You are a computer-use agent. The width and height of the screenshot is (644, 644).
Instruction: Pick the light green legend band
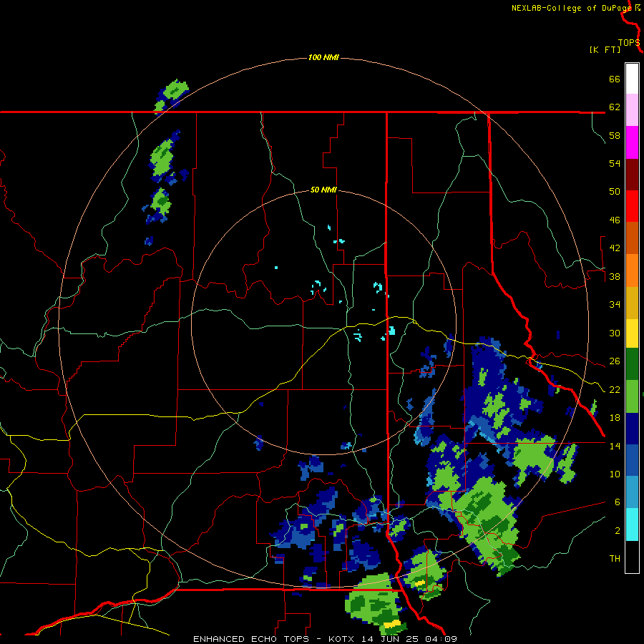click(x=632, y=396)
